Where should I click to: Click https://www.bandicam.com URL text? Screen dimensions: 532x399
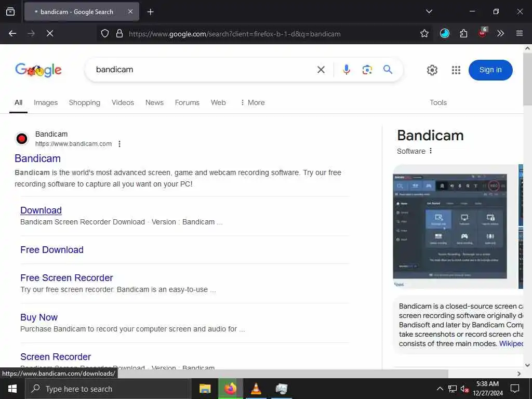[74, 144]
